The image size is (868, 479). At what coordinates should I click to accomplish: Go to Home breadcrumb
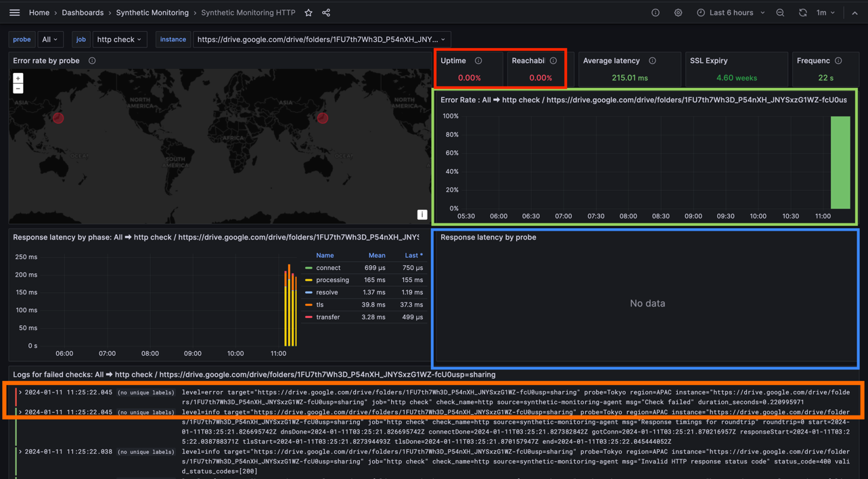(39, 13)
